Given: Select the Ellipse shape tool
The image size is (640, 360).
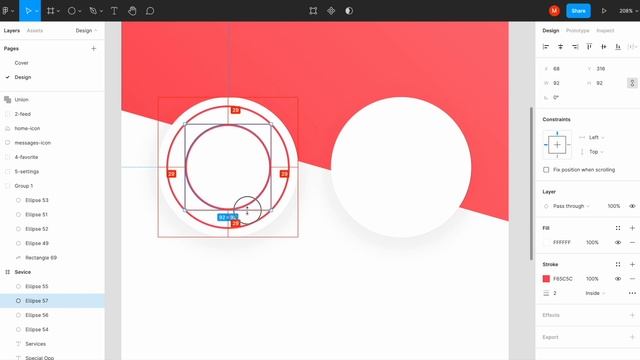Looking at the screenshot, I should click(71, 11).
